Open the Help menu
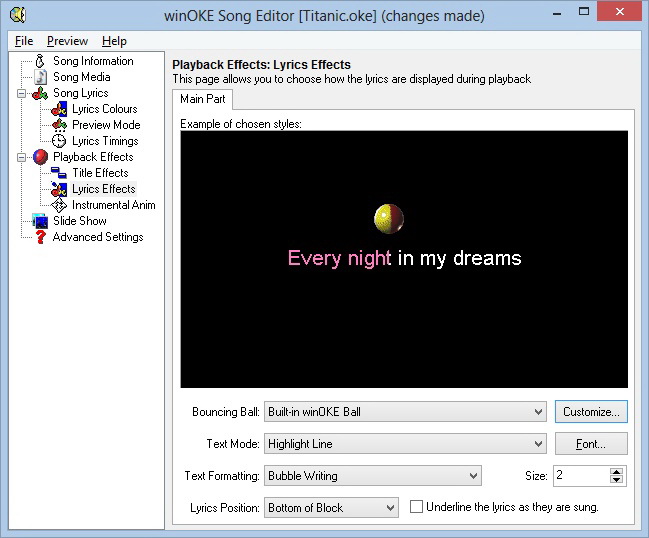 (x=114, y=41)
